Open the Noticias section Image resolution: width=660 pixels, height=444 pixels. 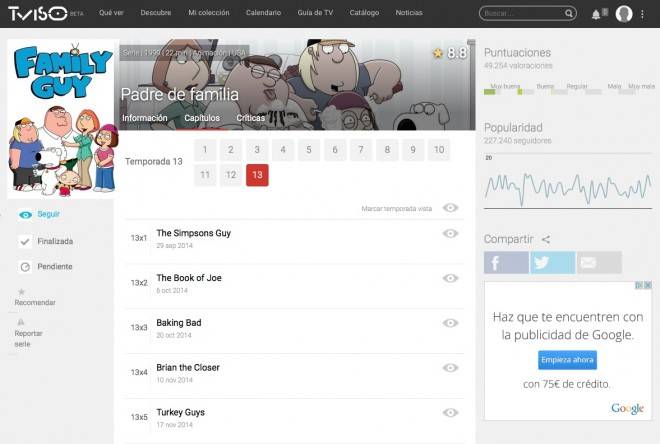click(x=409, y=13)
